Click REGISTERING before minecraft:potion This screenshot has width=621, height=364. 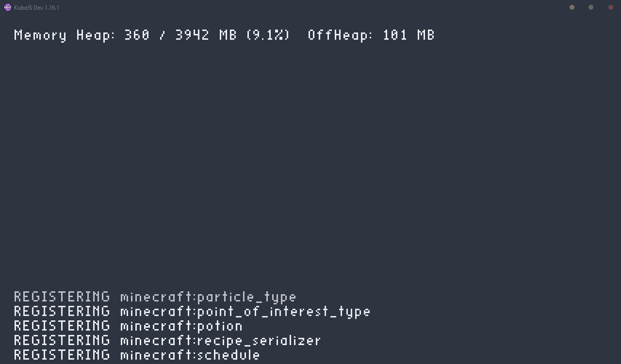click(62, 326)
